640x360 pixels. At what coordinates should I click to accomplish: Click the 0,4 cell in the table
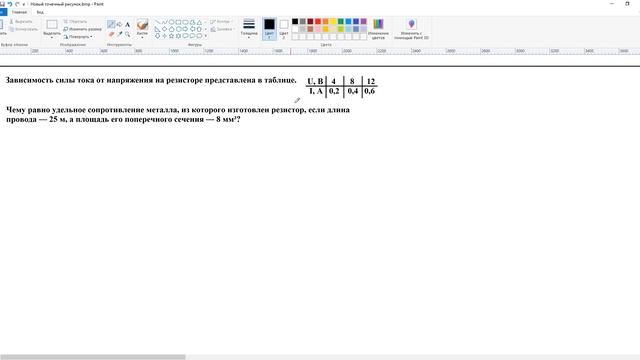point(353,91)
